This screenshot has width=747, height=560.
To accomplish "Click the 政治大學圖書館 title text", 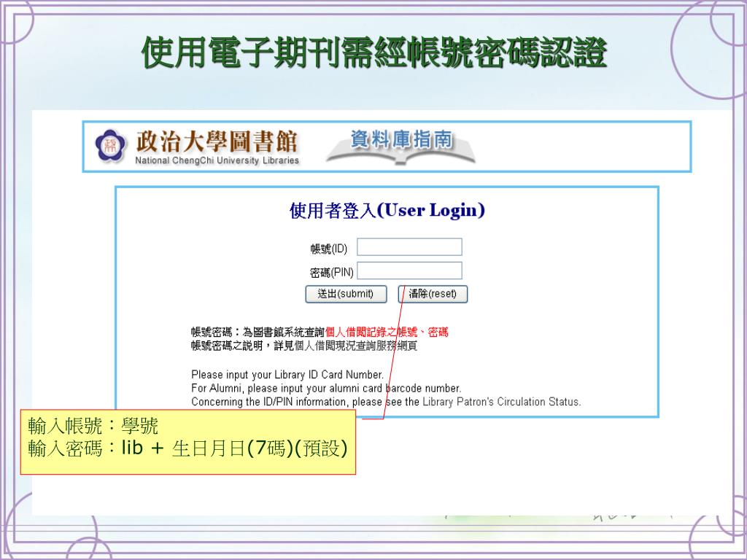I will (216, 142).
